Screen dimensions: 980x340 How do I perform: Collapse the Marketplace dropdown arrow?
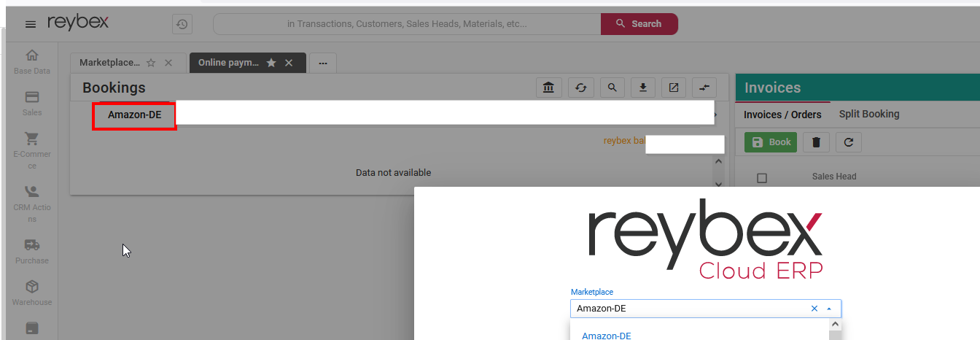click(829, 309)
